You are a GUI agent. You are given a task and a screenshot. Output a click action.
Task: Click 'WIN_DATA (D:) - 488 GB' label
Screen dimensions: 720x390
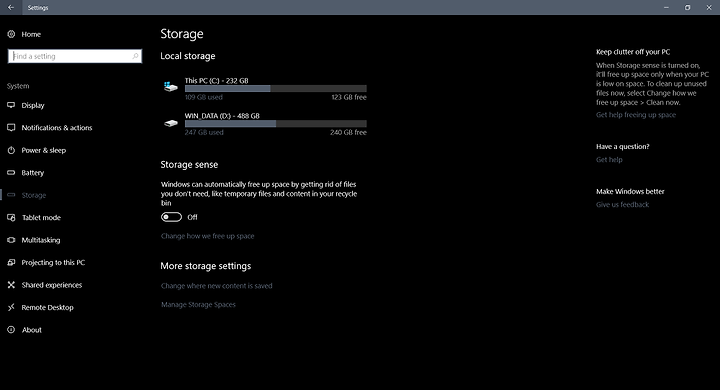click(222, 116)
